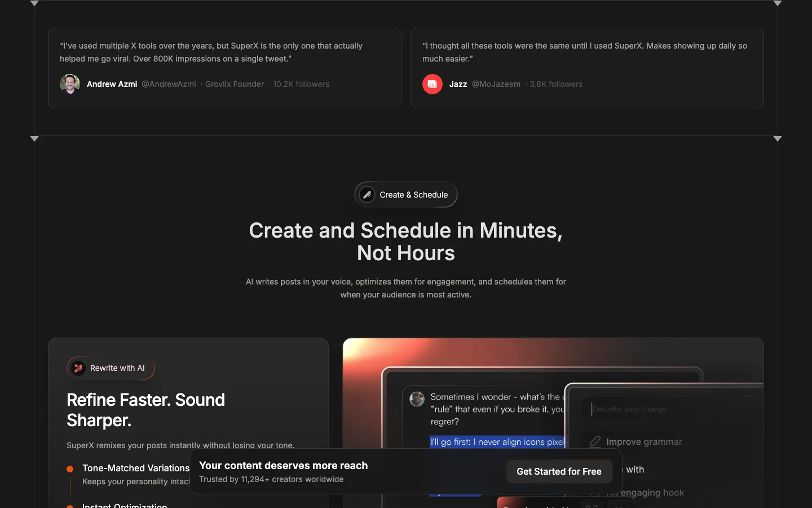Viewport: 812px width, 508px height.
Task: Click the Rewrite with AI badge
Action: [111, 368]
